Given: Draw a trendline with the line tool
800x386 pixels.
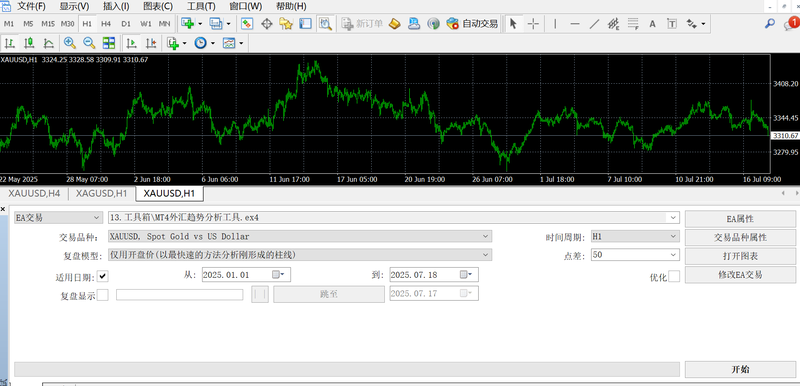Looking at the screenshot, I should [594, 24].
